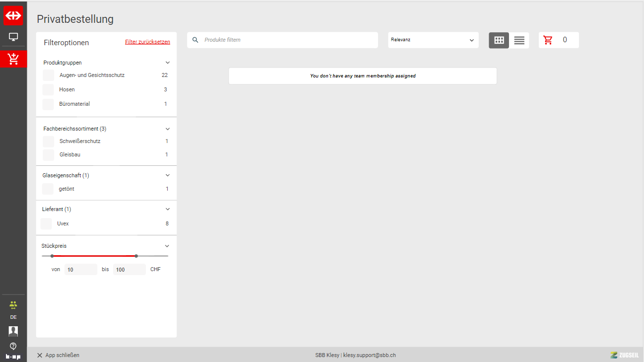Check the Augen- und Gesichtsschutz filter

point(48,75)
